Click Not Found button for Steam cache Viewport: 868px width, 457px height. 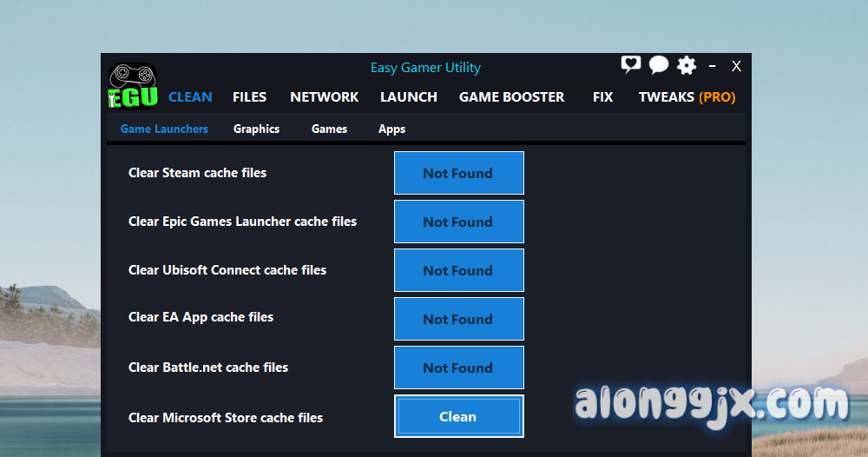tap(458, 173)
